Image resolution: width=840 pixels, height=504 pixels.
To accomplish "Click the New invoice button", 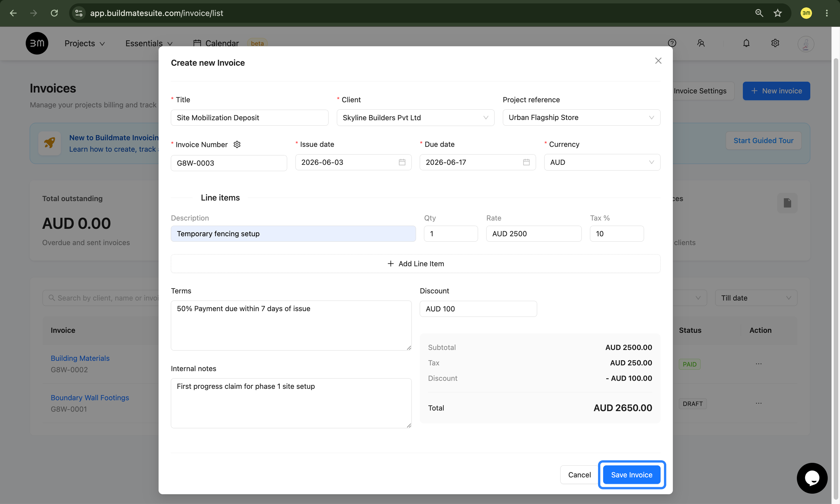I will pos(776,91).
